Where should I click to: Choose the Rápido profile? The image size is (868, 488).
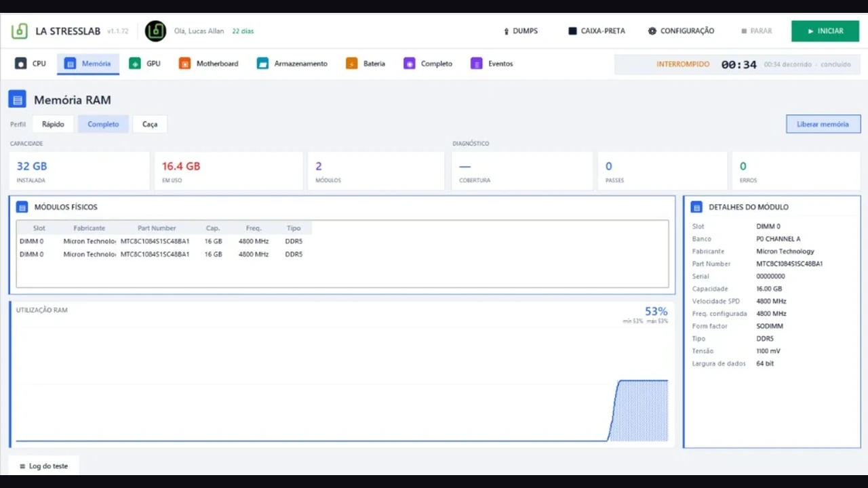53,124
